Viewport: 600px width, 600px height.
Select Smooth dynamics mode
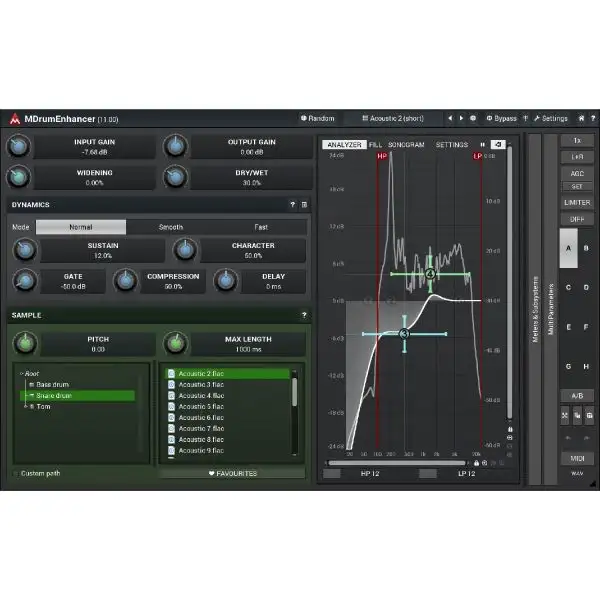(x=171, y=227)
